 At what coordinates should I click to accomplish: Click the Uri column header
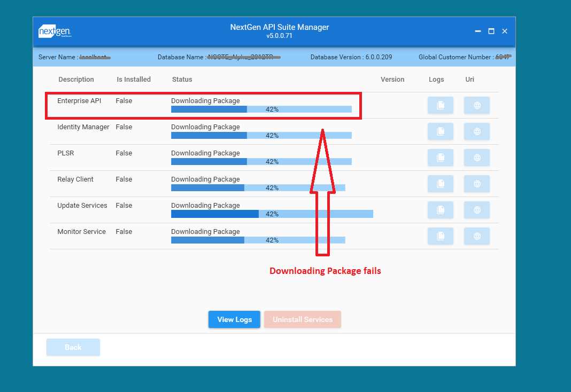click(470, 79)
